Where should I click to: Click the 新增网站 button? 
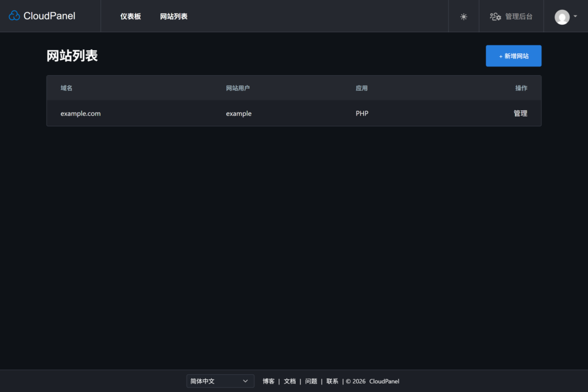click(513, 56)
